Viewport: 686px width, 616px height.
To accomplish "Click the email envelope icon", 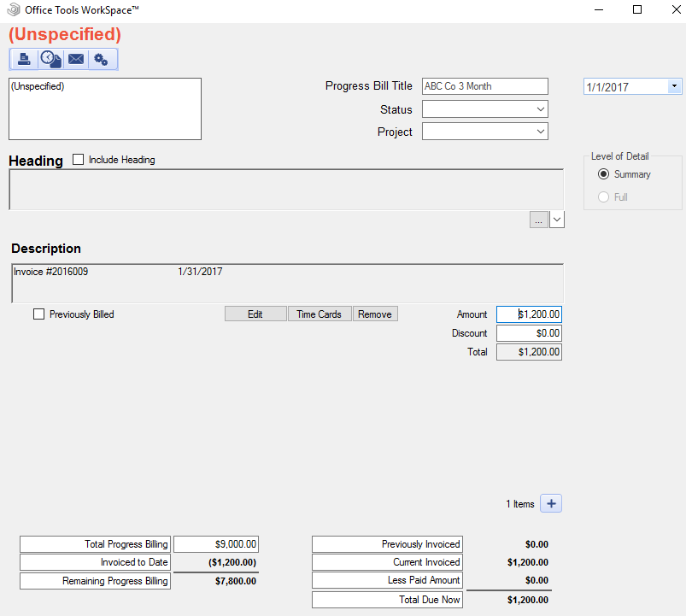I will coord(76,59).
